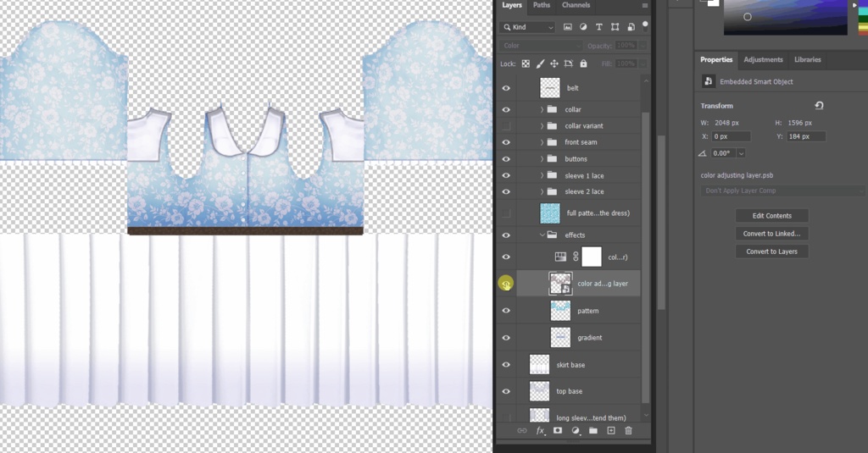This screenshot has height=453, width=868.
Task: Open Layers panel hamburger menu
Action: 645,6
